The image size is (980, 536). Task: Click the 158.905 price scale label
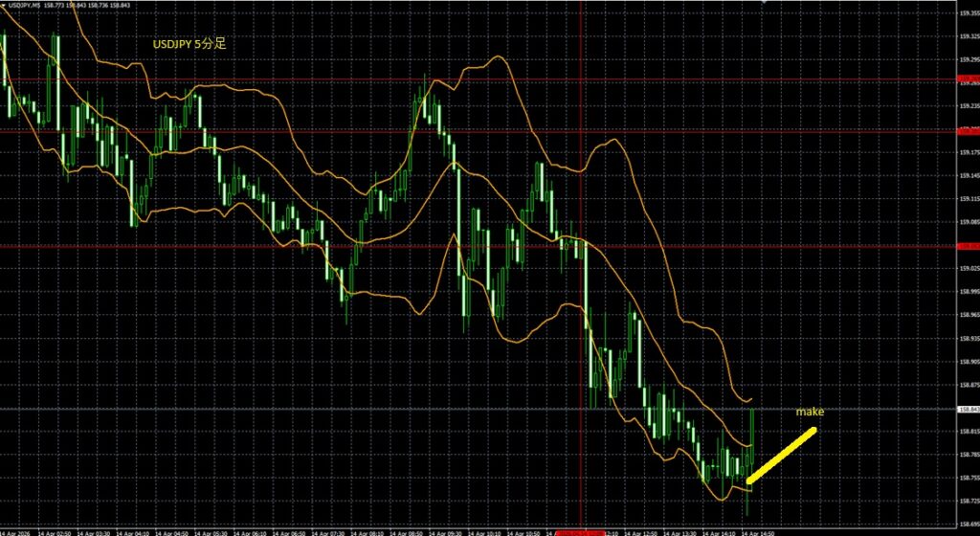pyautogui.click(x=969, y=362)
